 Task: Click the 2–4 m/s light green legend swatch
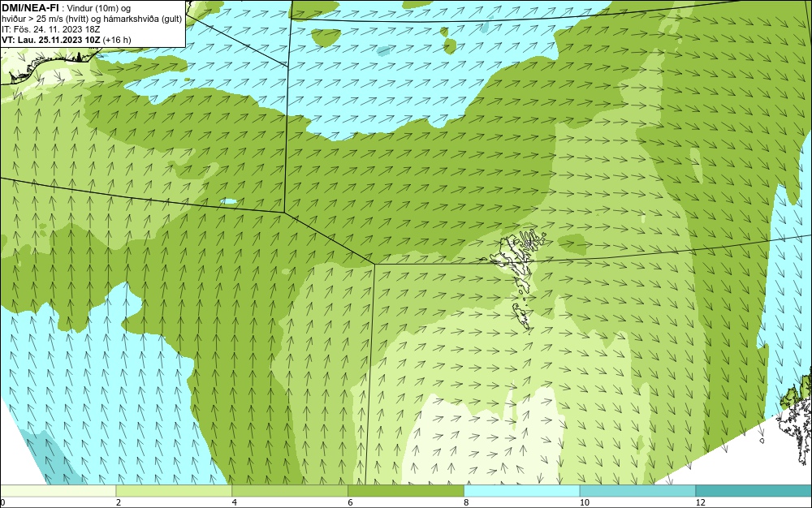pos(174,491)
